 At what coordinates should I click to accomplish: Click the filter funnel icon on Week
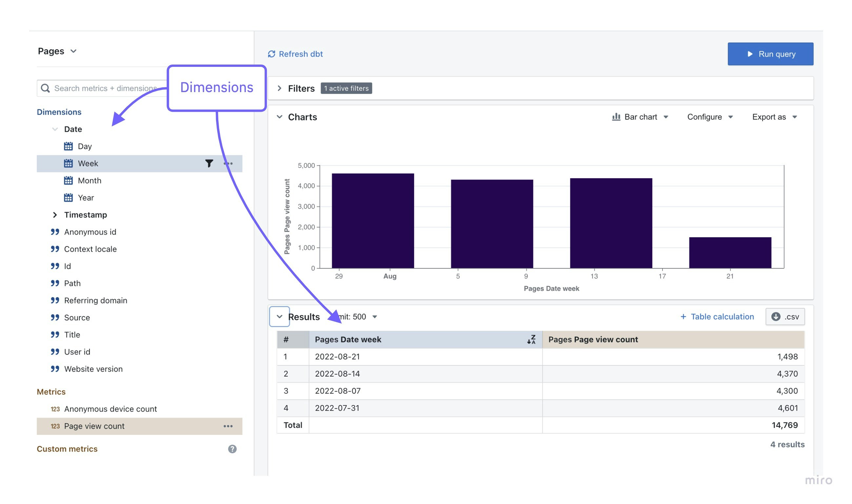[209, 164]
